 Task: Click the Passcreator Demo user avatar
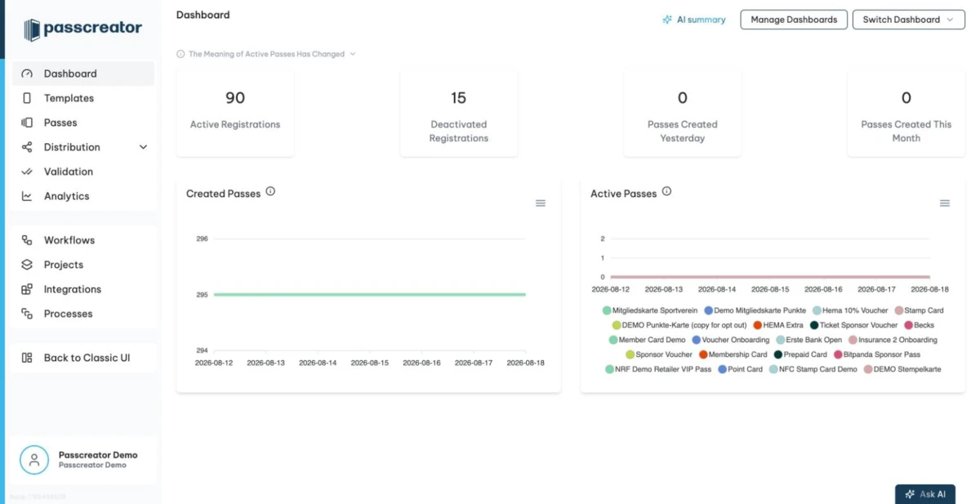pos(34,460)
